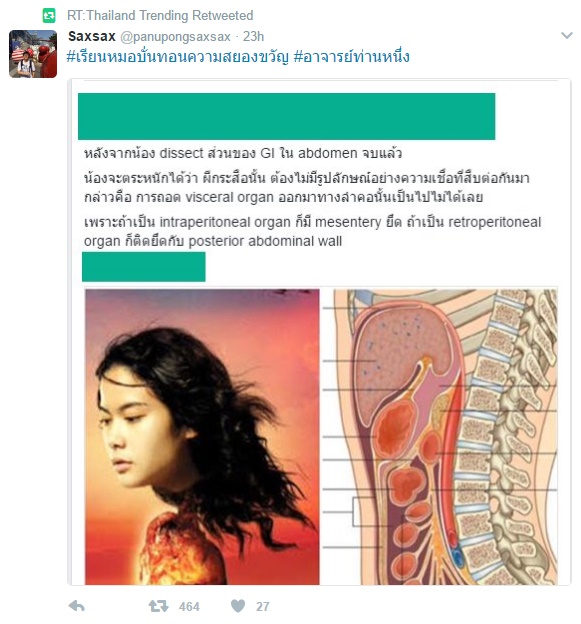581x624 pixels.
Task: Open the #อาจารย์ท่านหนึ่ง hashtag
Action: pyautogui.click(x=351, y=57)
